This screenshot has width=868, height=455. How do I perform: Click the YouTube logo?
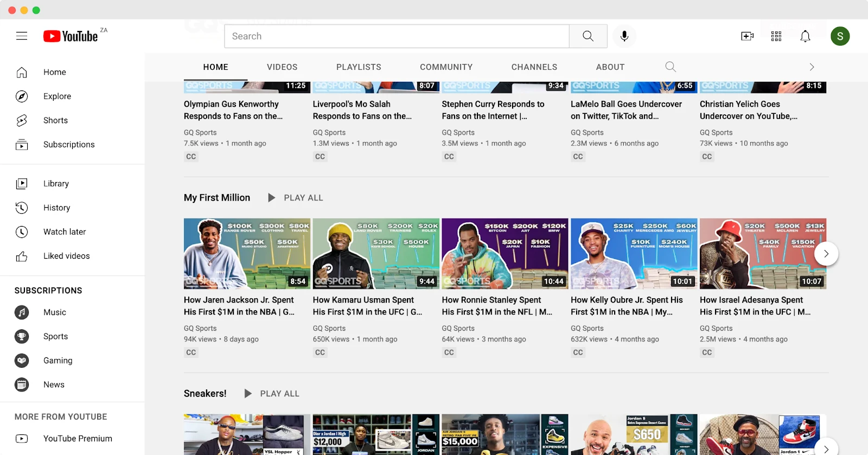[71, 36]
